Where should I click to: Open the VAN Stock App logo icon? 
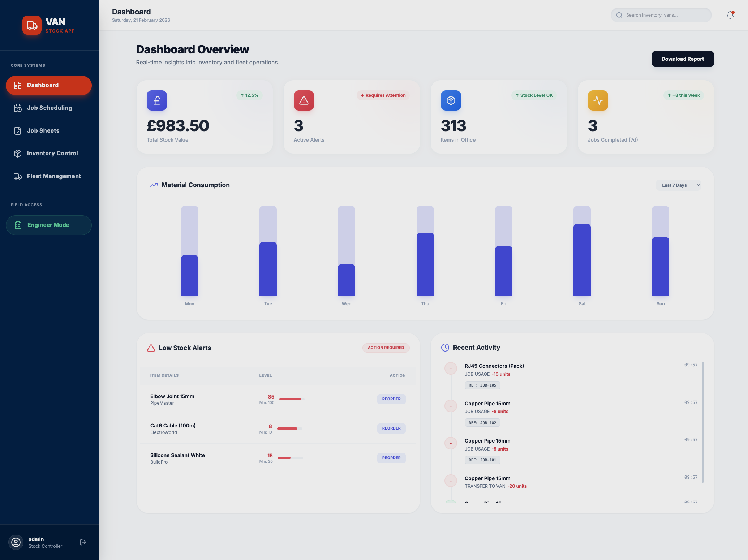click(32, 25)
